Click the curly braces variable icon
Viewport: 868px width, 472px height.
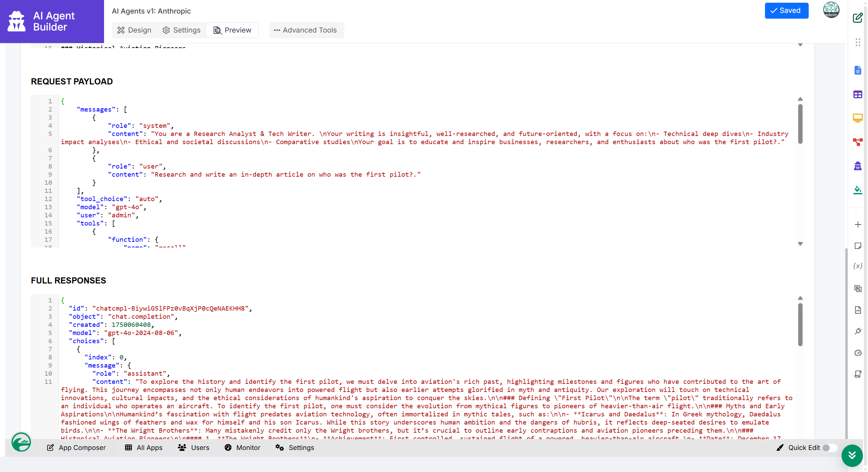click(x=857, y=266)
